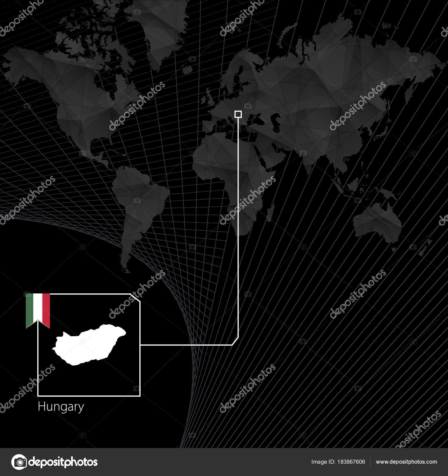The width and height of the screenshot is (448, 476).
Task: Click the white Hungary map silhouette
Action: coord(89,344)
